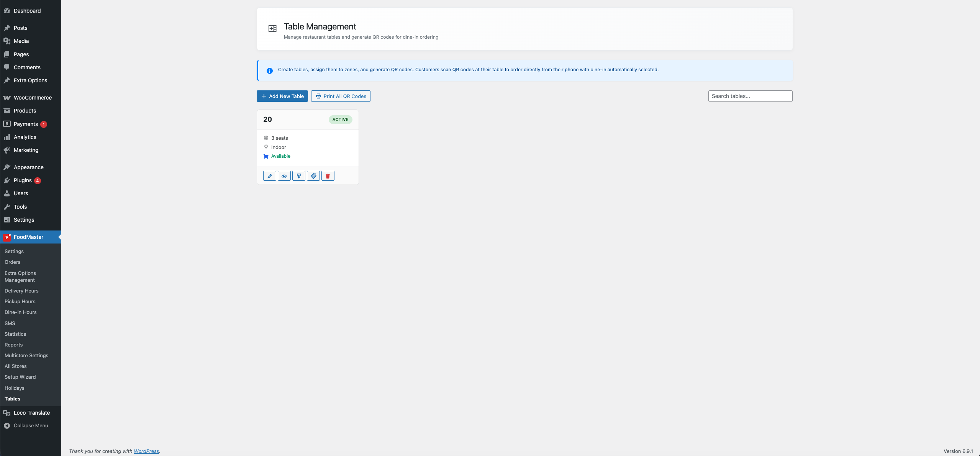Switch to the Tables menu entry

[12, 399]
